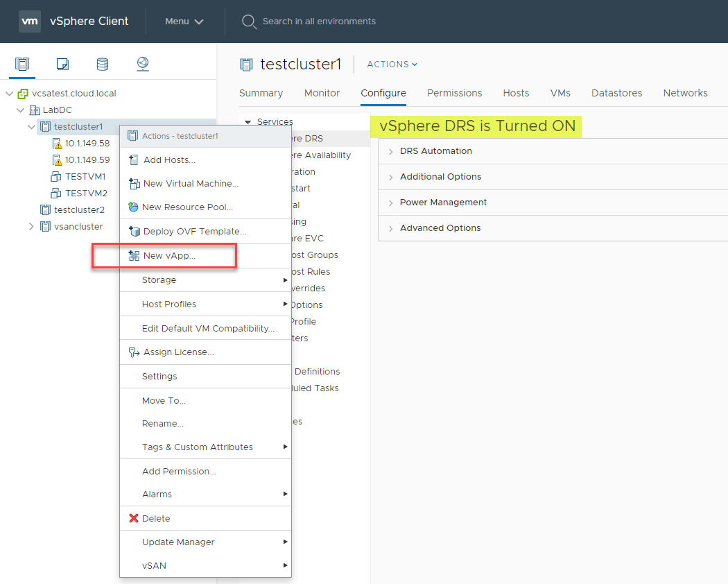Click the Search in all environments field
Screen dimensions: 728x584
319,22
